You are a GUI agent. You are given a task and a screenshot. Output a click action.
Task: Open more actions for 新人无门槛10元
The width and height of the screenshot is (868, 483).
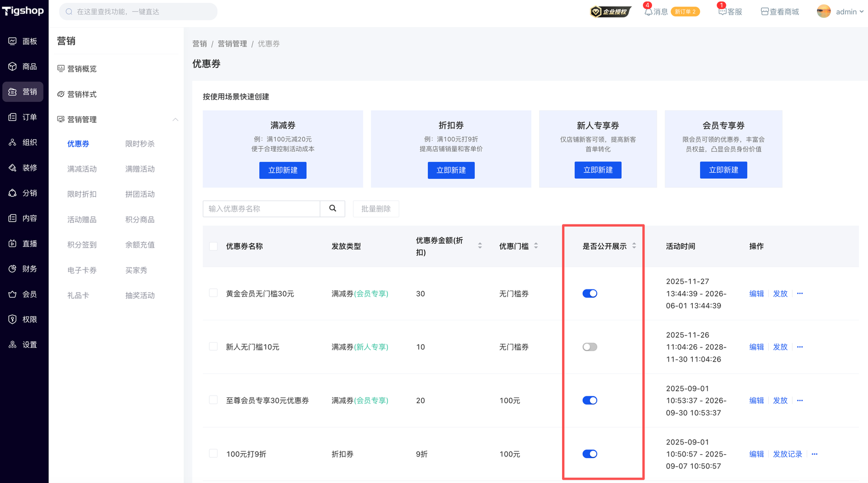point(800,347)
